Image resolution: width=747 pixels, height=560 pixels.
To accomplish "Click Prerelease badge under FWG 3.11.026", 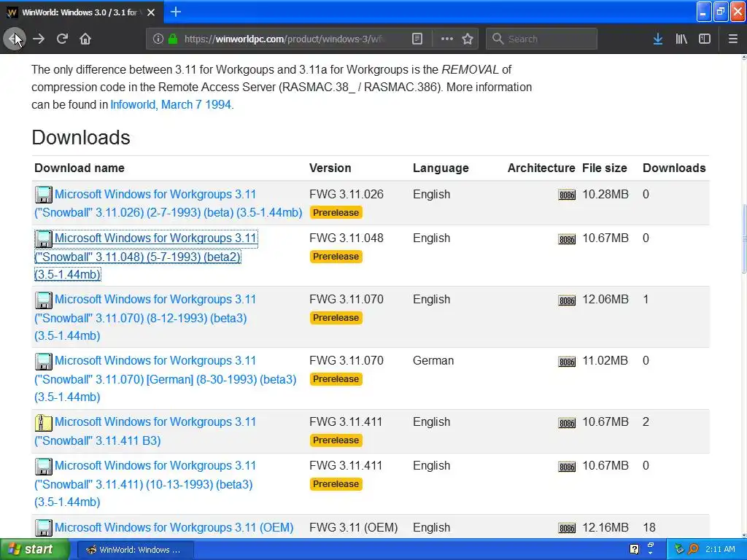I will (x=336, y=212).
